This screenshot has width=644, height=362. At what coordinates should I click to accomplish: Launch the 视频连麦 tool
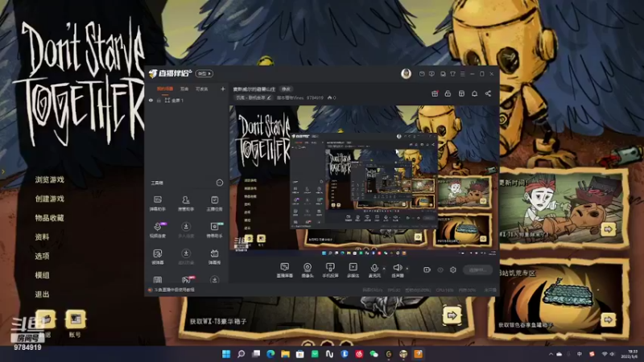[x=157, y=230]
